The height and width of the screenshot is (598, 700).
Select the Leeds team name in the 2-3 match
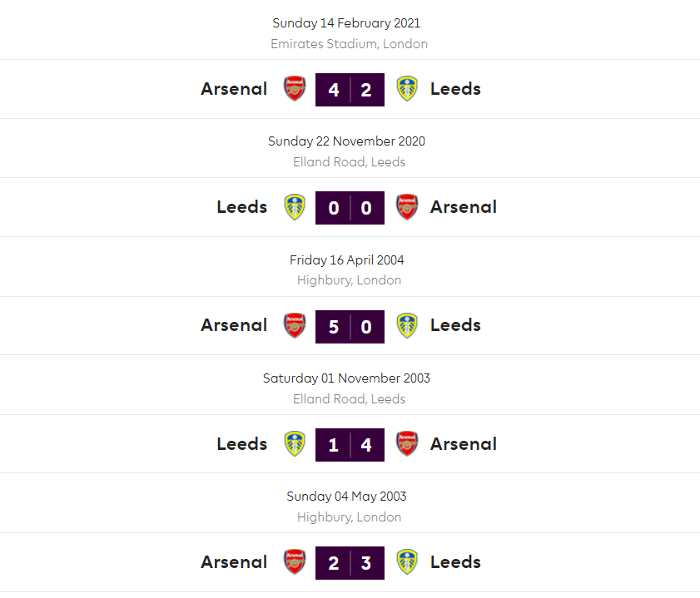click(x=455, y=562)
